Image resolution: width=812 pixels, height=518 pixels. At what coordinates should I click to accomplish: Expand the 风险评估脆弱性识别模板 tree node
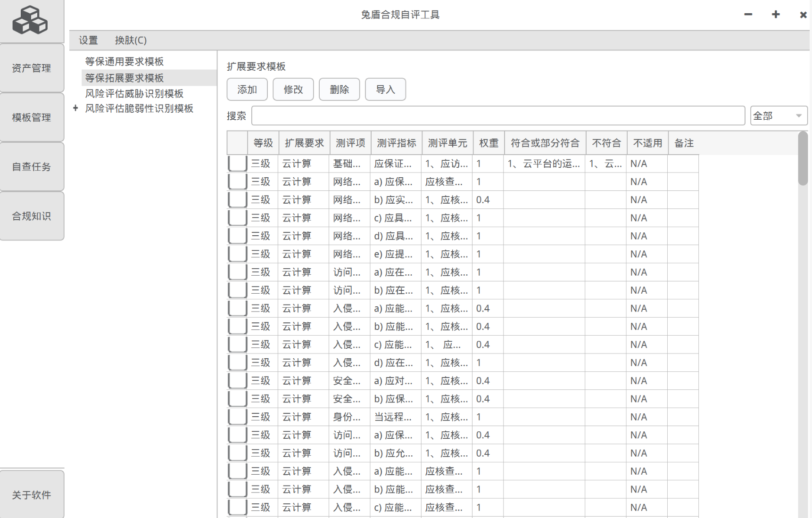[x=75, y=108]
